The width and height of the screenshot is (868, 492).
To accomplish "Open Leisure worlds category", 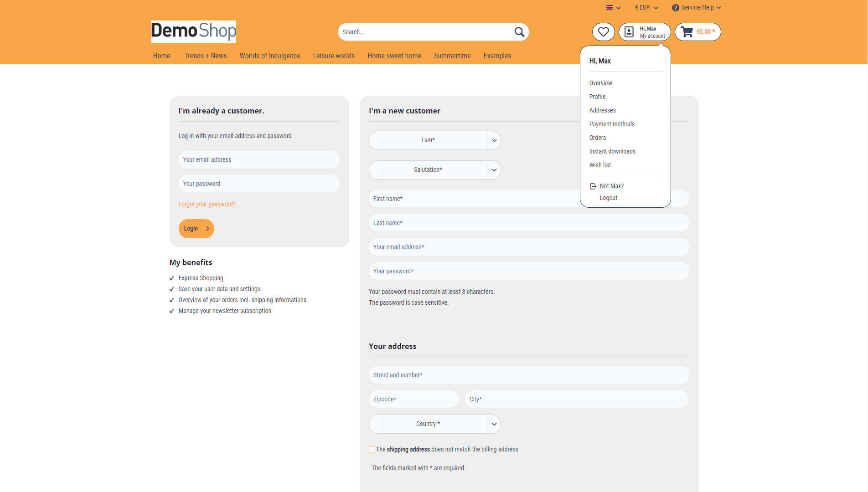I will tap(334, 56).
